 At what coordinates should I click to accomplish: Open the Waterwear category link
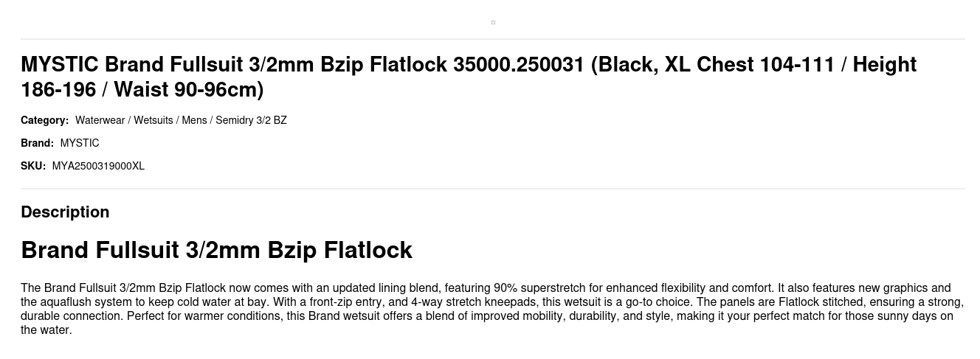100,120
